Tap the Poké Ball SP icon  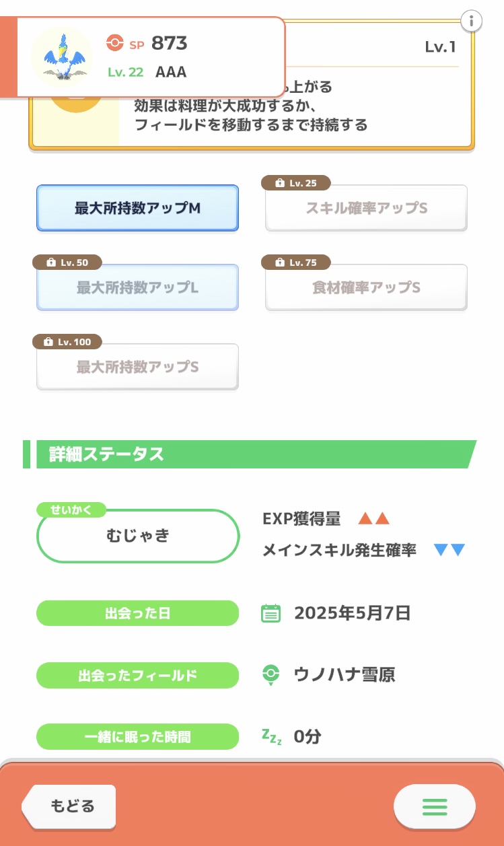coord(115,44)
